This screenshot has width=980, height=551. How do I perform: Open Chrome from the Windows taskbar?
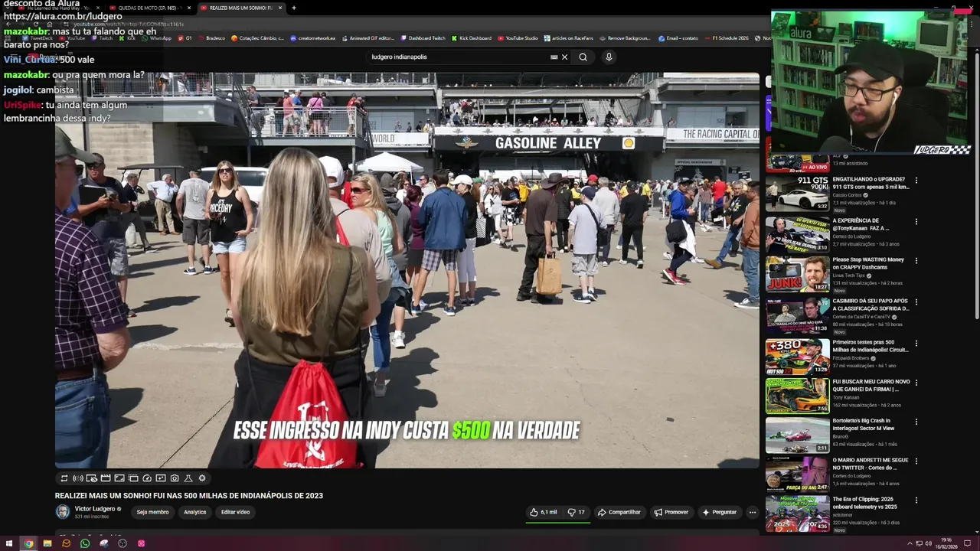[x=28, y=543]
